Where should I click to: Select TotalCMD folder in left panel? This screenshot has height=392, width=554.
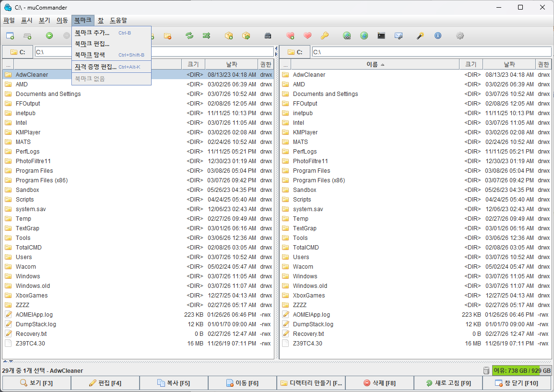tap(138, 248)
